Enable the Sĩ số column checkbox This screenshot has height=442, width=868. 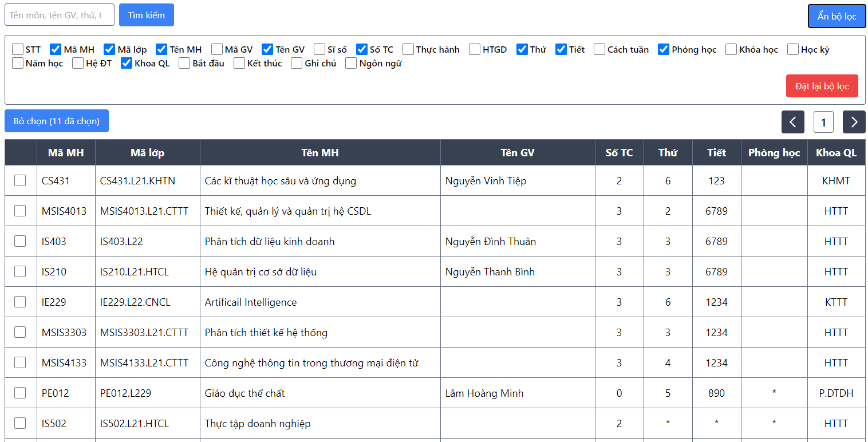click(319, 49)
